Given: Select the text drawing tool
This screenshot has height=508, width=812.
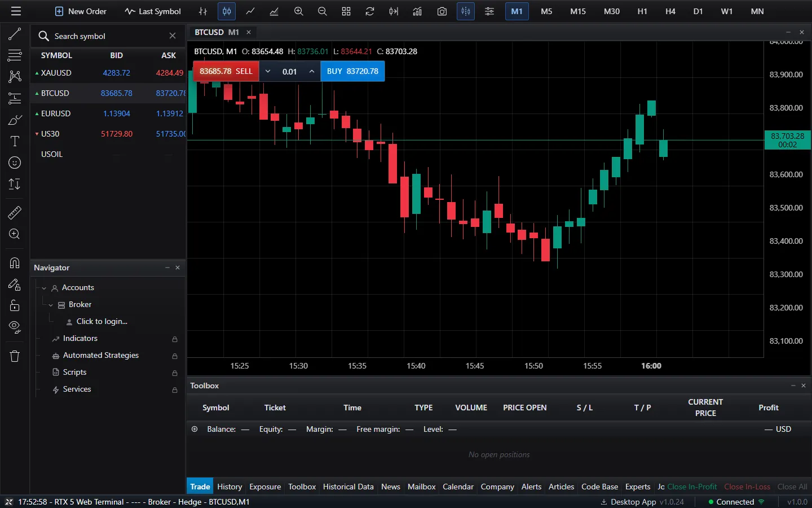Looking at the screenshot, I should point(15,141).
